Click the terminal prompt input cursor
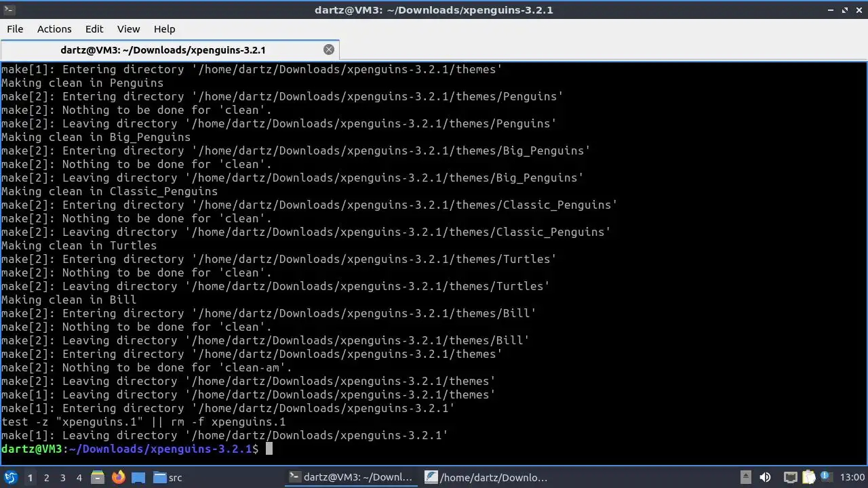This screenshot has width=868, height=488. point(269,449)
